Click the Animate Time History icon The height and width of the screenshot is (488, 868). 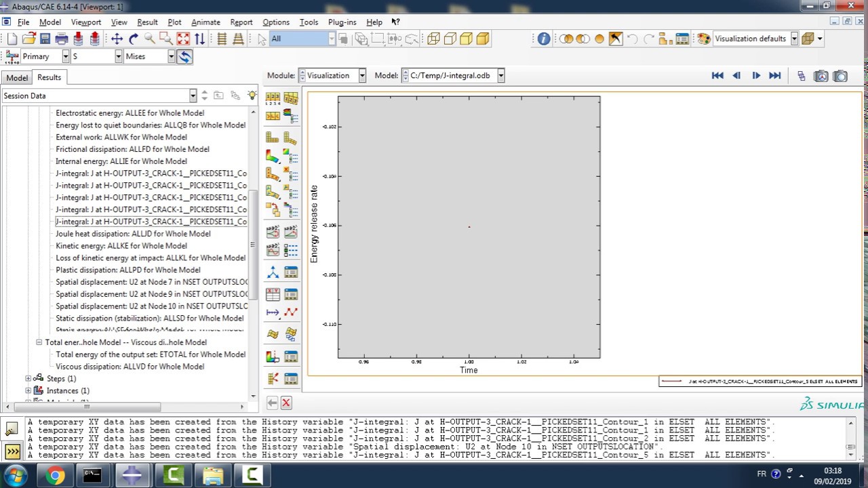291,232
